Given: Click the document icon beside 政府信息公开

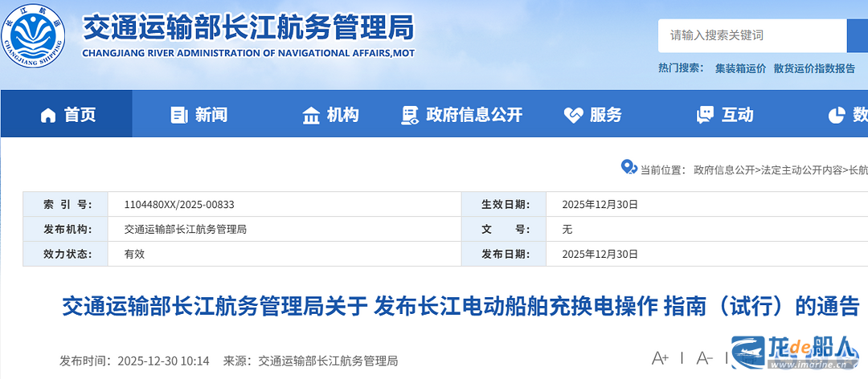Looking at the screenshot, I should pyautogui.click(x=410, y=115).
